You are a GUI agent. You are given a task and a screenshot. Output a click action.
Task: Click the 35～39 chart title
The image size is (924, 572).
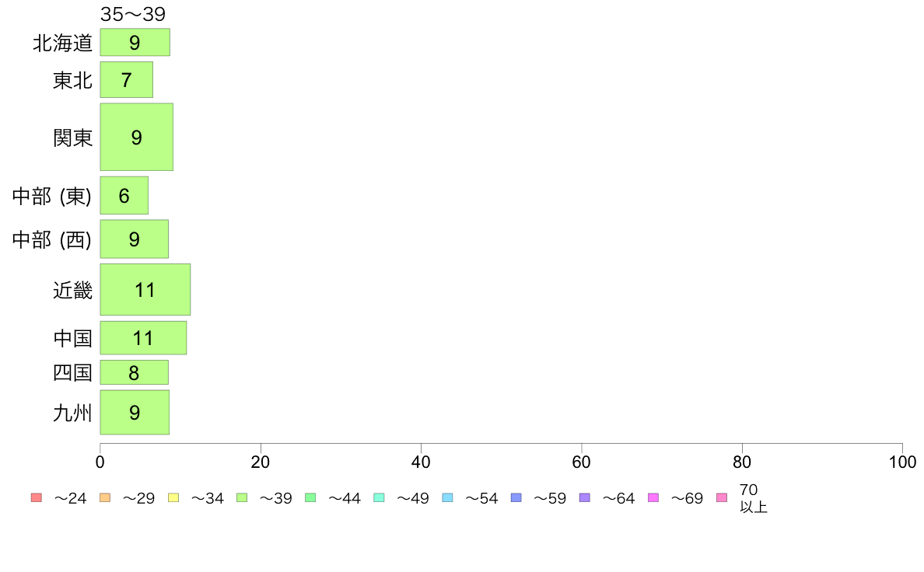click(132, 13)
